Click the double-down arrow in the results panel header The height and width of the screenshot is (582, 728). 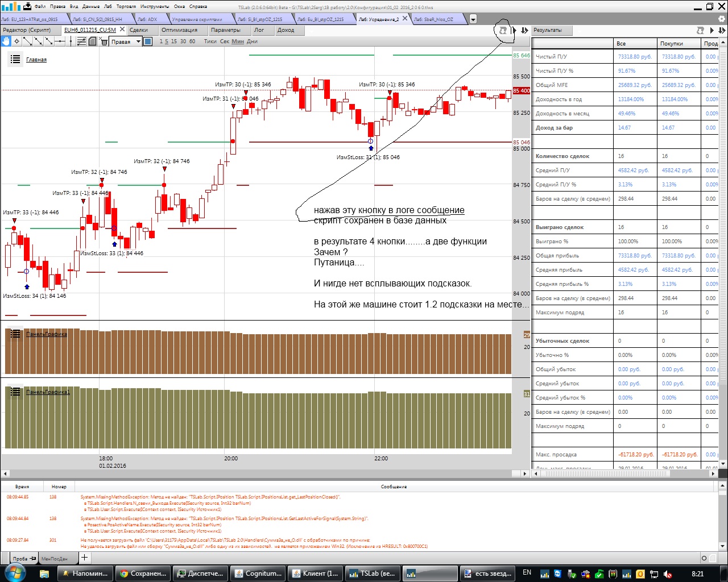(x=722, y=30)
